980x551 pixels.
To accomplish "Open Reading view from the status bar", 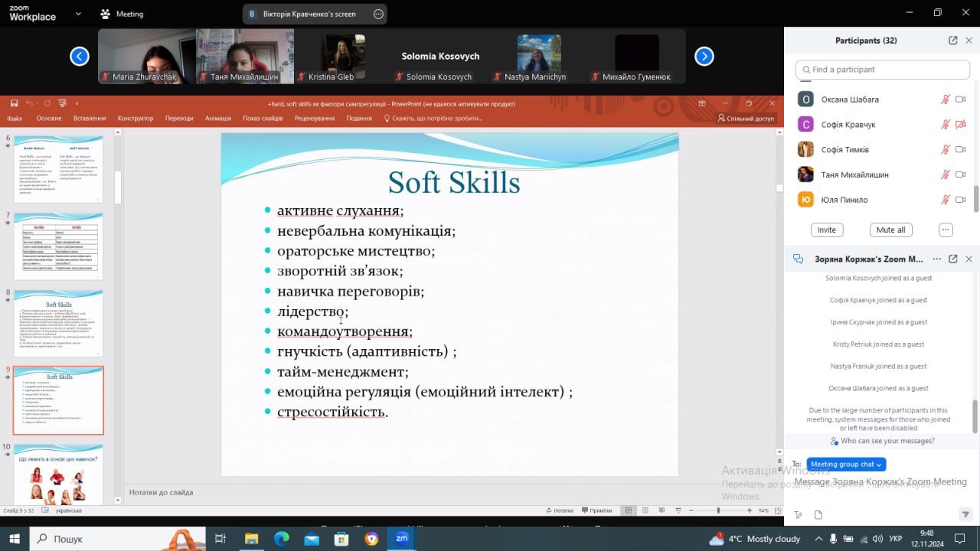I will tap(662, 510).
